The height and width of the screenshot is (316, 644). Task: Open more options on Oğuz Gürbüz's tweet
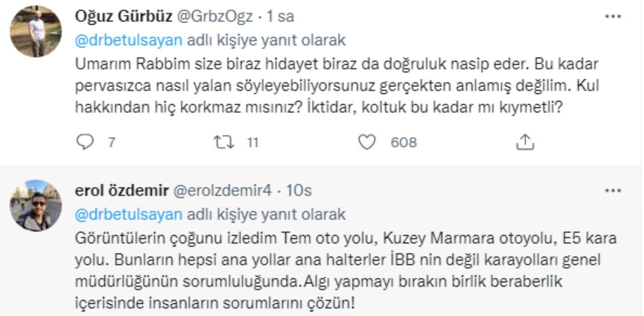pos(613,17)
